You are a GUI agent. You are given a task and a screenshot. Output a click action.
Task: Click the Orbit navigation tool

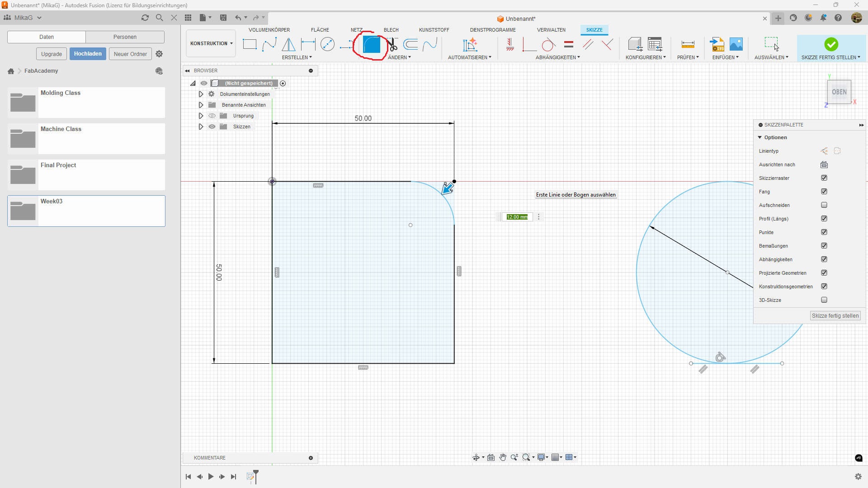(x=476, y=457)
